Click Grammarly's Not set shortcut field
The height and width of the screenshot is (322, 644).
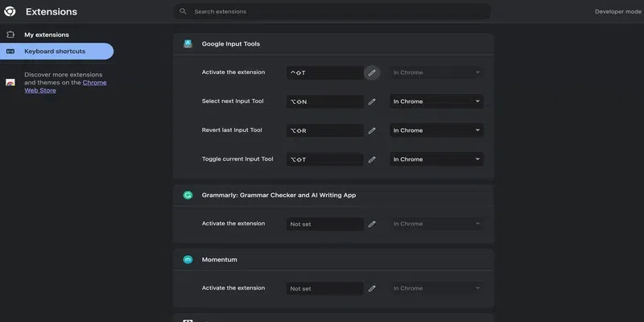(325, 224)
